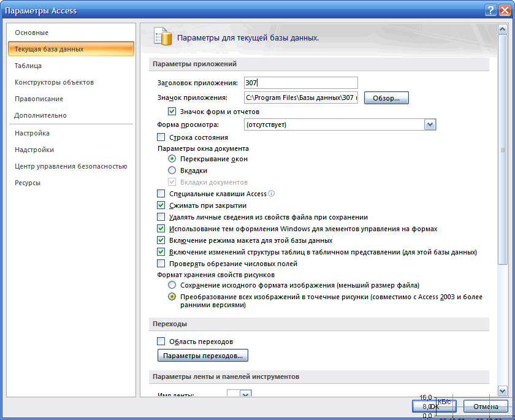Click the database icon in the header

163,36
